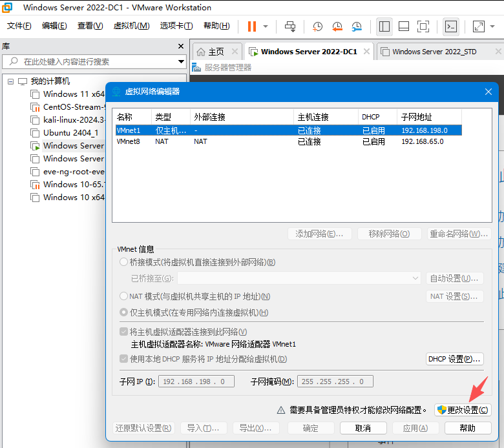
Task: Open the stretch display dropdown arrow
Action: (492, 26)
